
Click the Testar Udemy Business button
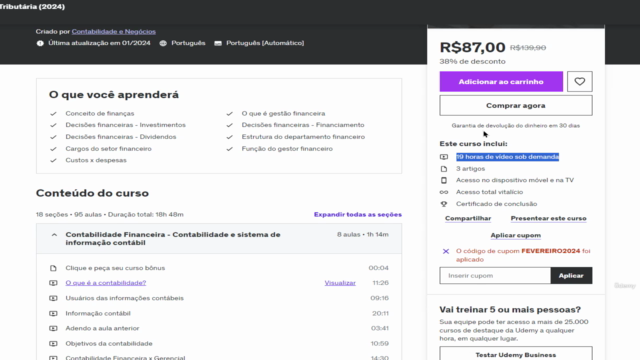pyautogui.click(x=516, y=353)
